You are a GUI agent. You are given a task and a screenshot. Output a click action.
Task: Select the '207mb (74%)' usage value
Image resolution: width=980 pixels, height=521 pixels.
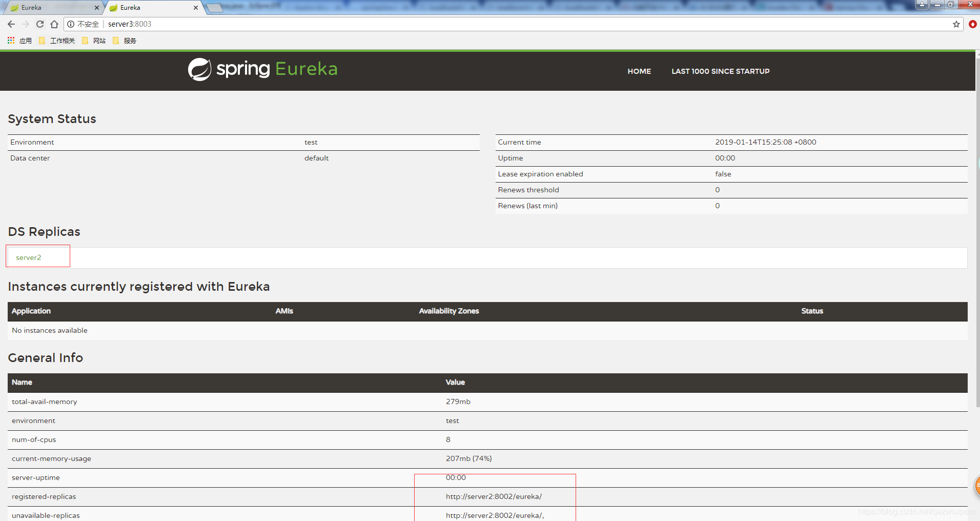pyautogui.click(x=469, y=458)
